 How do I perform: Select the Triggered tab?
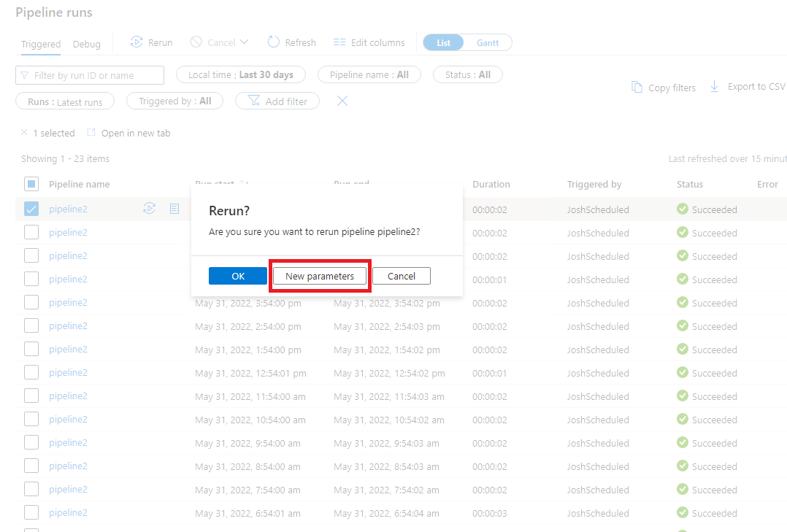[40, 44]
